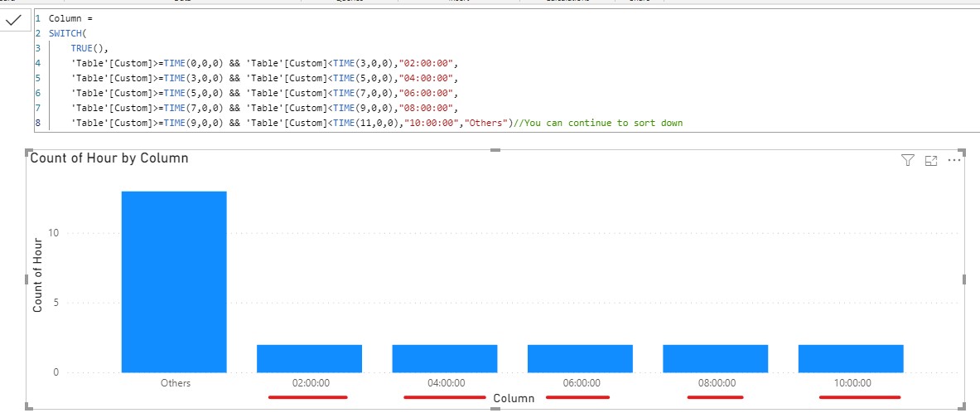Click the y-axis value 5
This screenshot has width=980, height=413.
click(56, 303)
